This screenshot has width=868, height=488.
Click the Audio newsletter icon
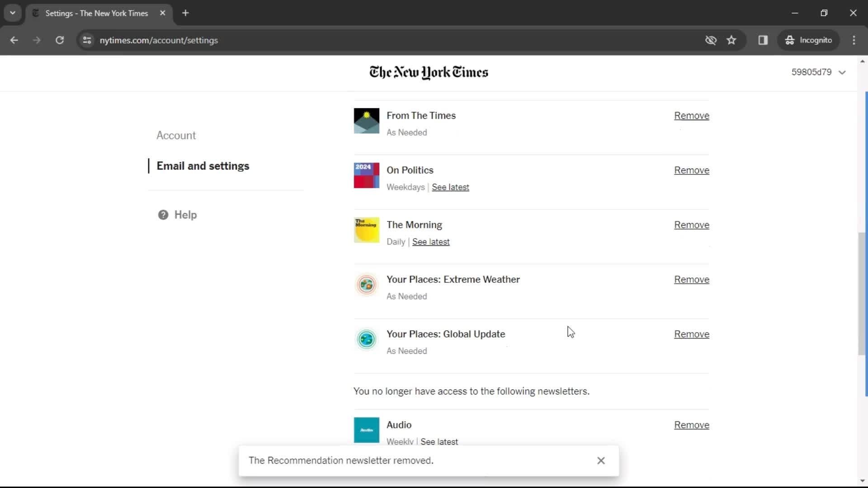(x=367, y=430)
